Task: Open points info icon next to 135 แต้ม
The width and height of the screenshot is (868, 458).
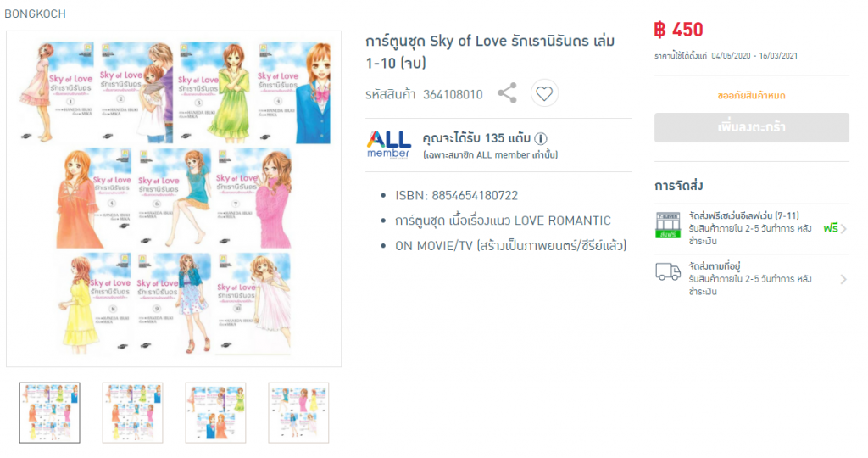Action: tap(541, 138)
